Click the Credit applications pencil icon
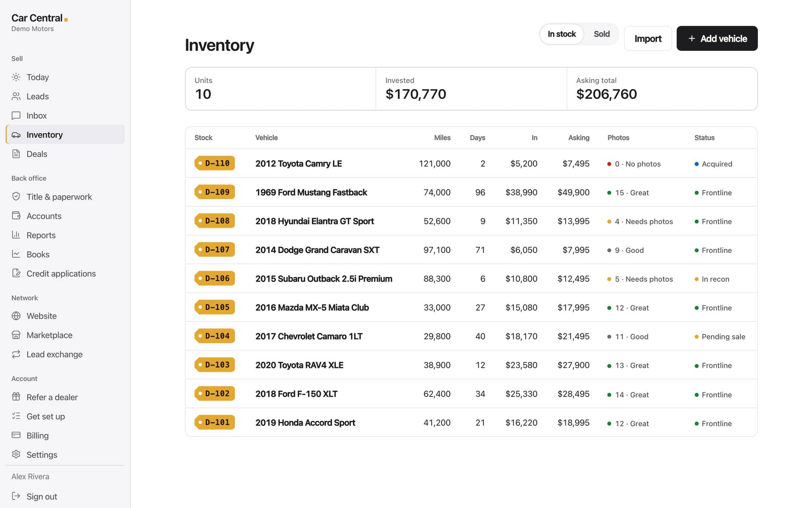The width and height of the screenshot is (812, 508). pos(16,273)
